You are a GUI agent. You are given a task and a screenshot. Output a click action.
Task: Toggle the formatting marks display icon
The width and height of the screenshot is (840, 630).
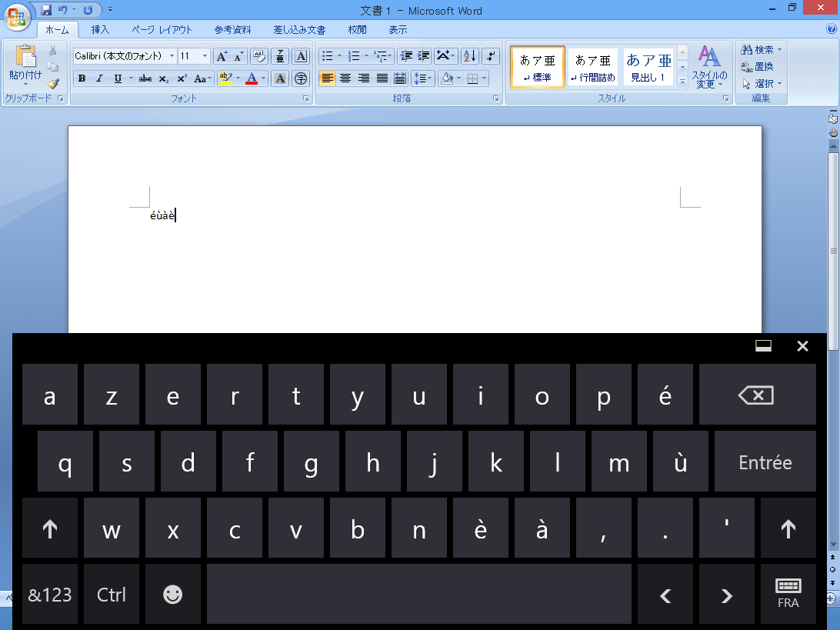pyautogui.click(x=490, y=55)
